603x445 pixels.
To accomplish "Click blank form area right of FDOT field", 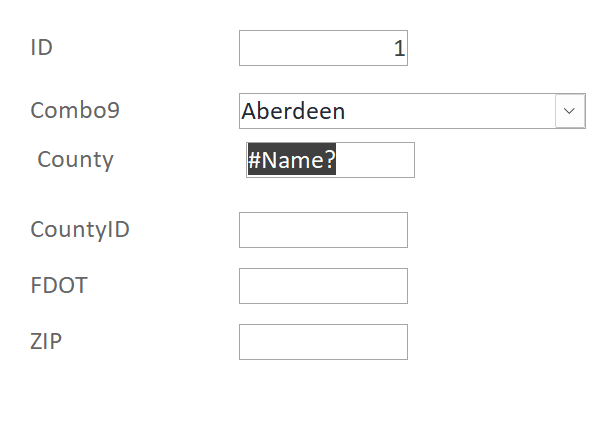I will pyautogui.click(x=500, y=286).
